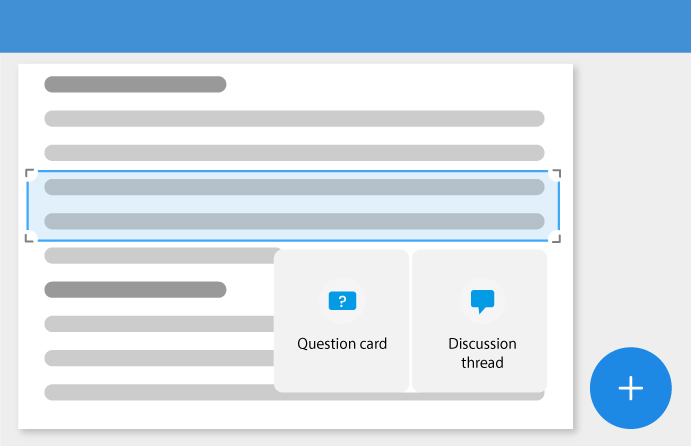691x446 pixels.
Task: Click the Question card text label
Action: point(342,344)
